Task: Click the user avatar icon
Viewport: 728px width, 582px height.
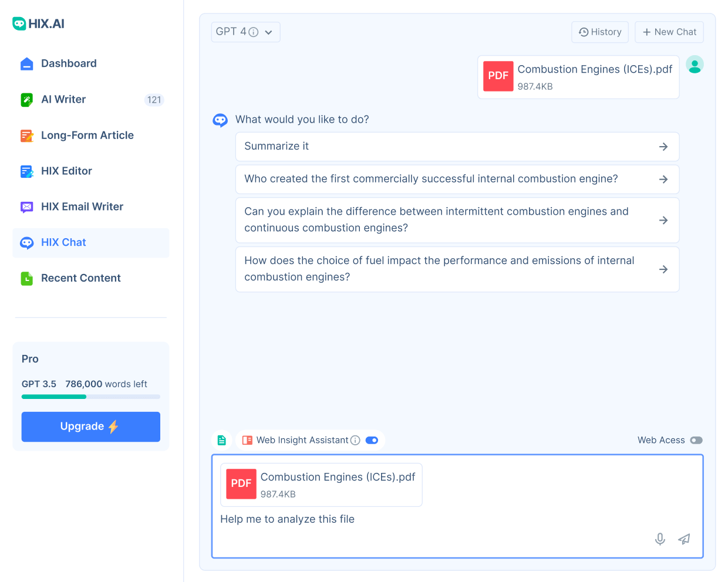Action: pos(695,65)
